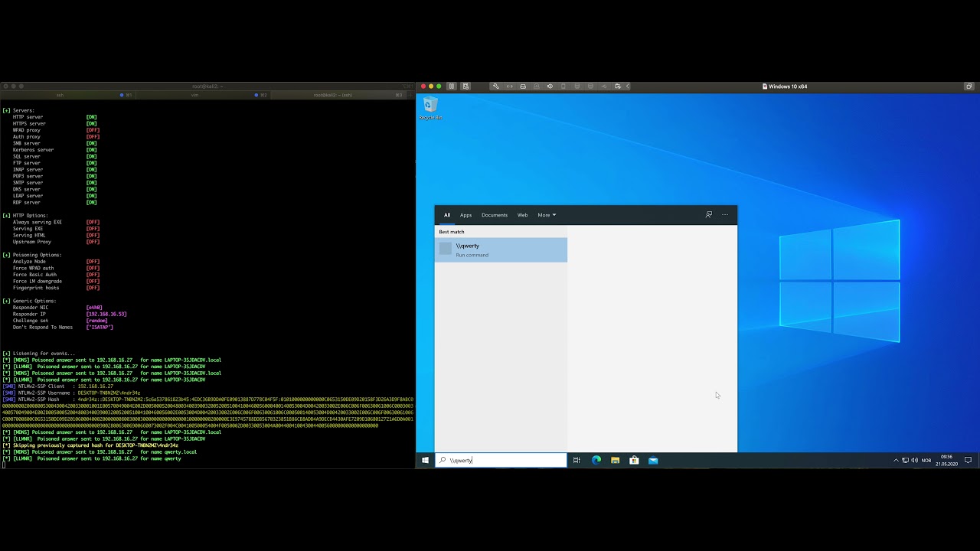Click the search feedback icon
Screen dimensions: 980x551
pyautogui.click(x=709, y=215)
